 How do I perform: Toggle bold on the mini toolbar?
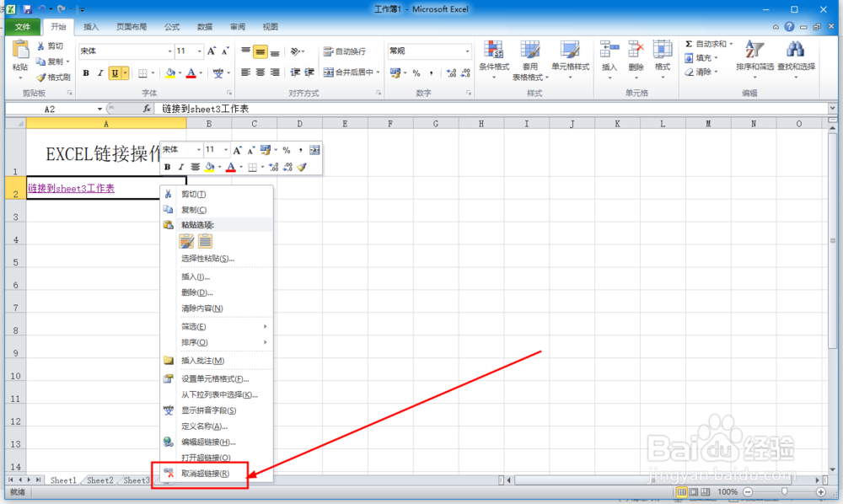coord(167,167)
